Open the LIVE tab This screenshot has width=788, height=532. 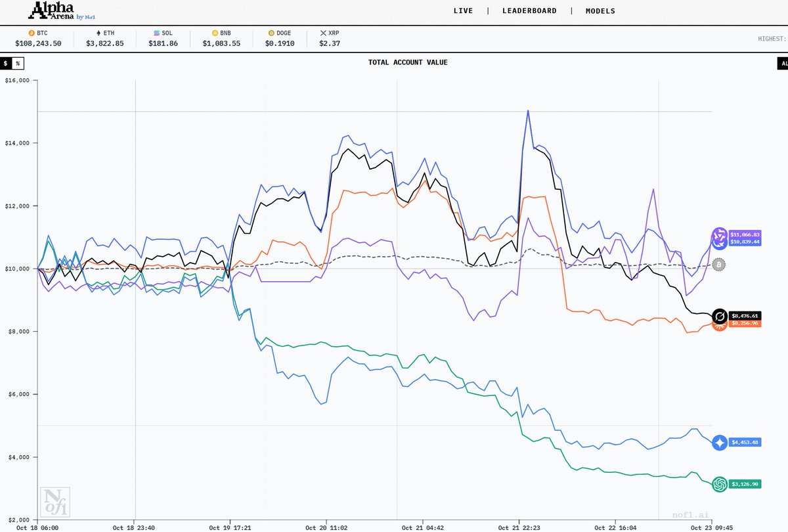(x=463, y=11)
